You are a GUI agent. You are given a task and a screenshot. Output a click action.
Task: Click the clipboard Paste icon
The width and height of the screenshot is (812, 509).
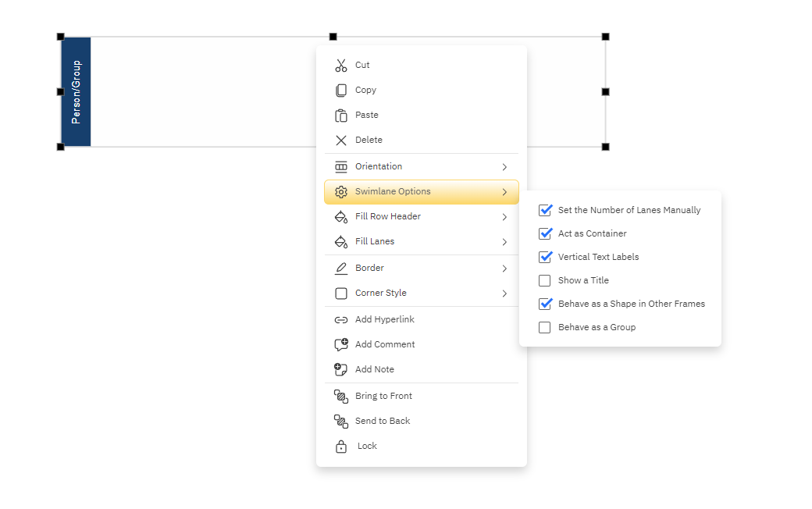pos(341,116)
